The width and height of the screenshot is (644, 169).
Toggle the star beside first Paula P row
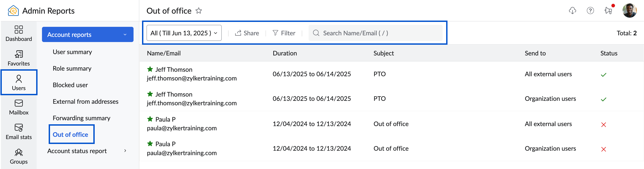[x=150, y=119]
